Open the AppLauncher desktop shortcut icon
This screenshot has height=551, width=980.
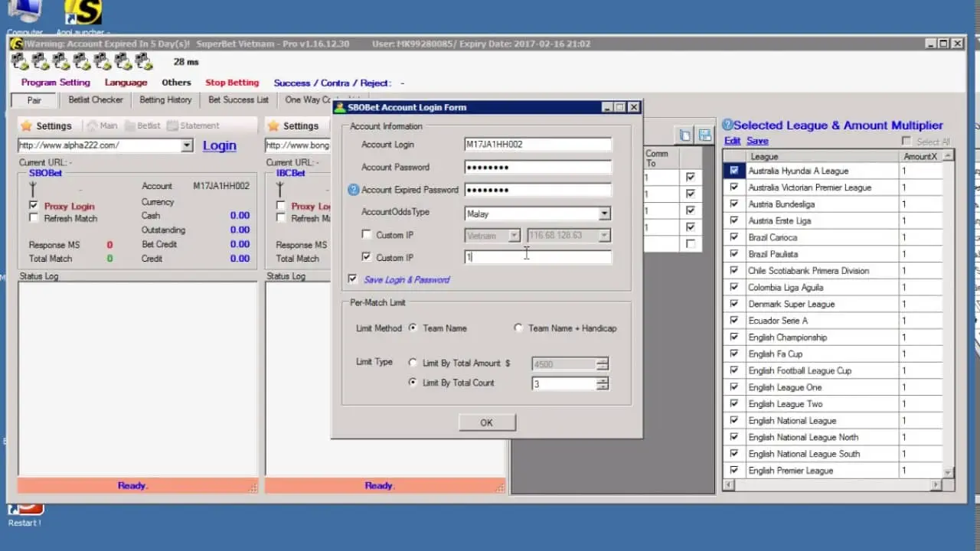pos(83,13)
